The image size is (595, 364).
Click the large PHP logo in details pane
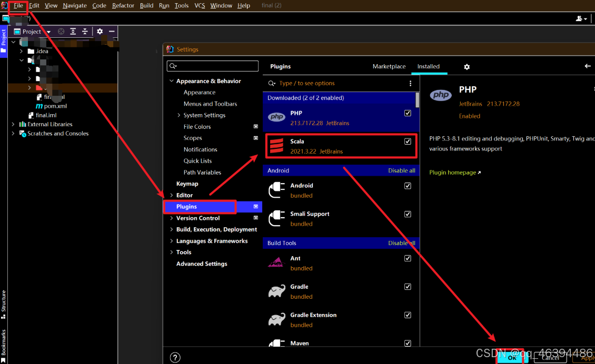coord(441,95)
